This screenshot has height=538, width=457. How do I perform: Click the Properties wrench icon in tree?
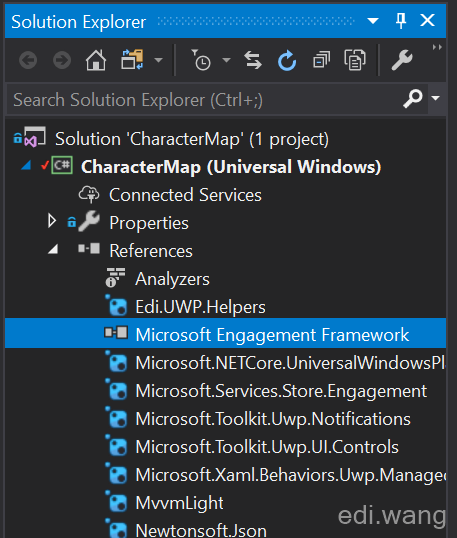click(89, 221)
